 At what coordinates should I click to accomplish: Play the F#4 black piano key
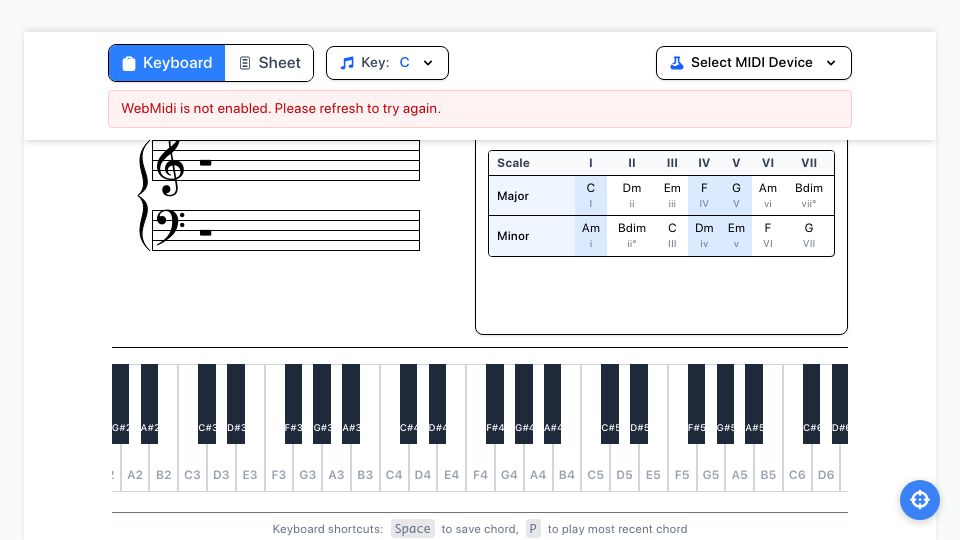[x=495, y=404]
